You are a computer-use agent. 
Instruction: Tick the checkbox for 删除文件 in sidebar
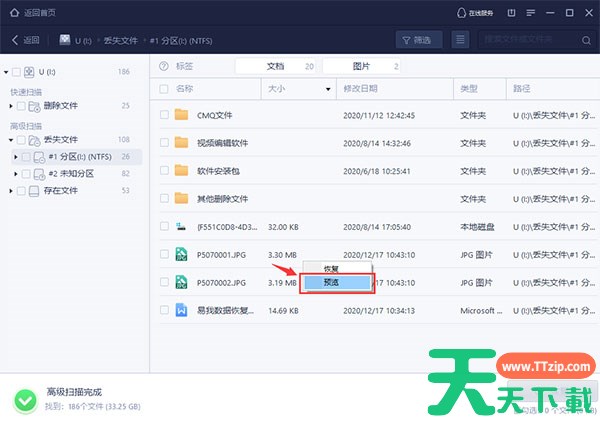(x=21, y=105)
